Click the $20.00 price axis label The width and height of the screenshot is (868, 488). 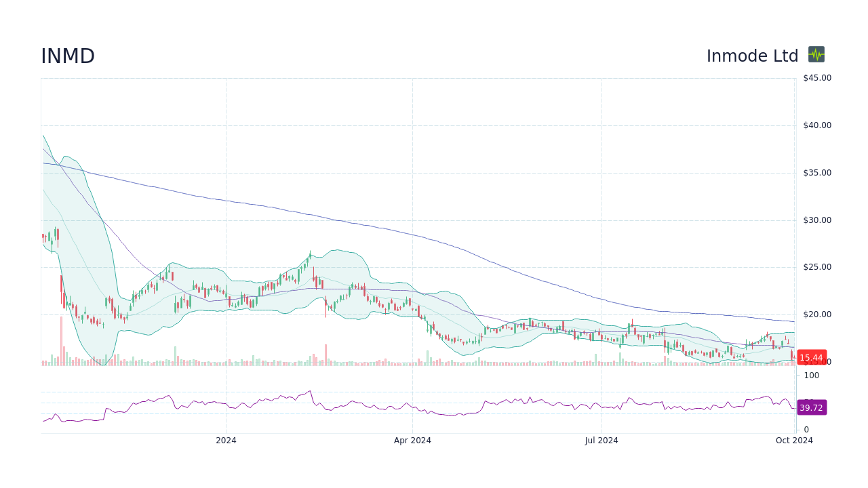click(x=817, y=314)
